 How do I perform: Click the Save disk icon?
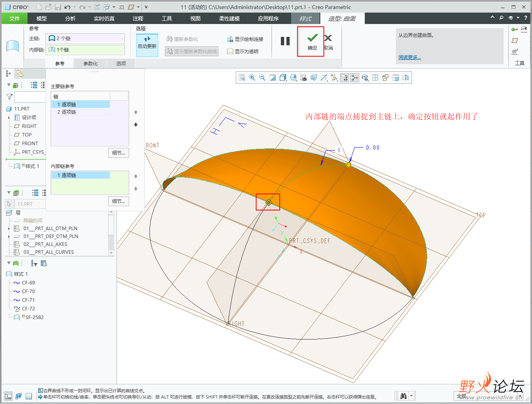58,7
